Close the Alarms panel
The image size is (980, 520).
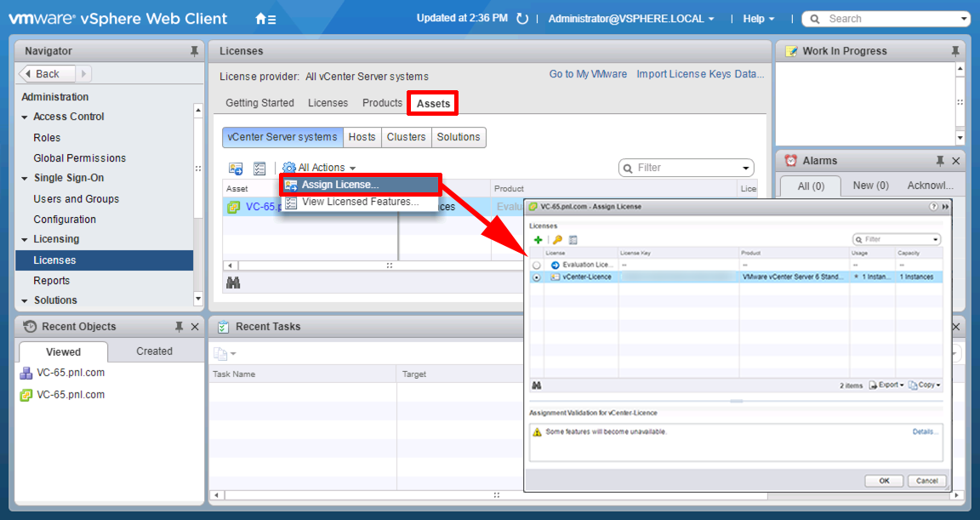(x=955, y=161)
